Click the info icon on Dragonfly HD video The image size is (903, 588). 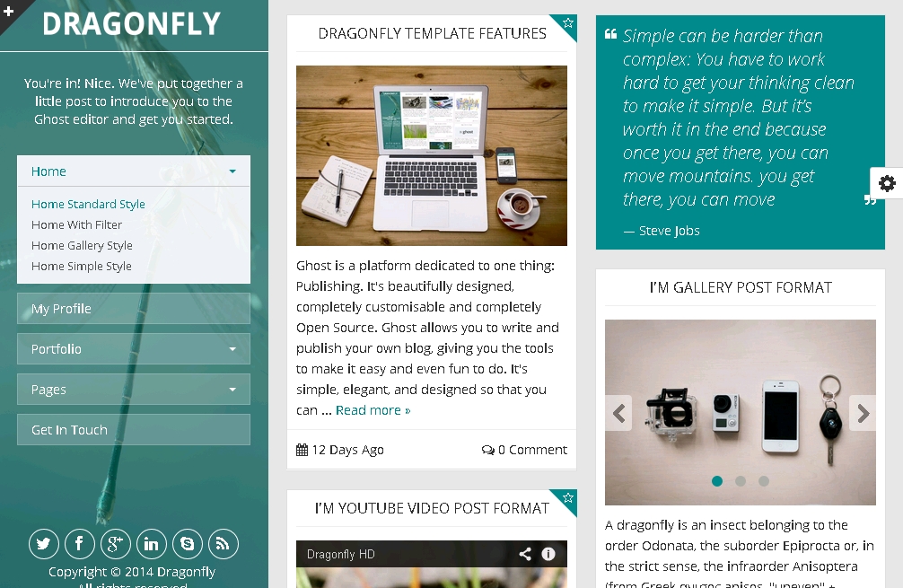(x=548, y=554)
